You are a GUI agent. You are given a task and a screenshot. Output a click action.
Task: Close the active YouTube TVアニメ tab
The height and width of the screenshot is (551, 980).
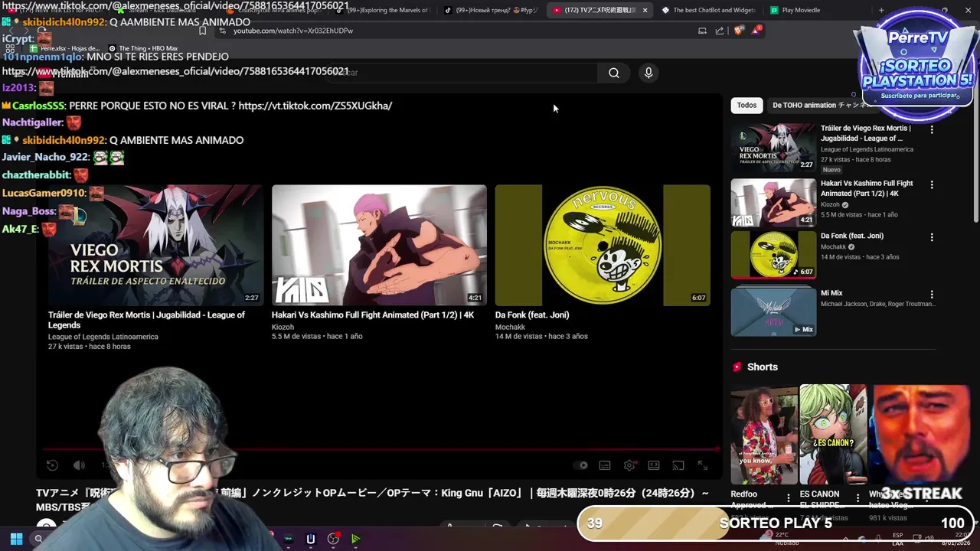coord(645,10)
